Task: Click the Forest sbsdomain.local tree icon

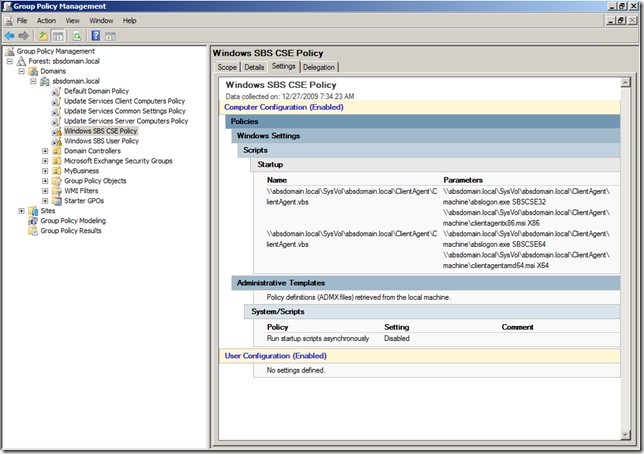Action: click(21, 61)
